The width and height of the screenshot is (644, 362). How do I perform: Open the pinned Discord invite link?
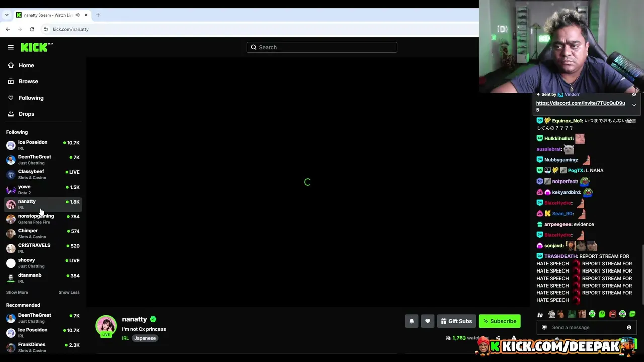point(581,106)
